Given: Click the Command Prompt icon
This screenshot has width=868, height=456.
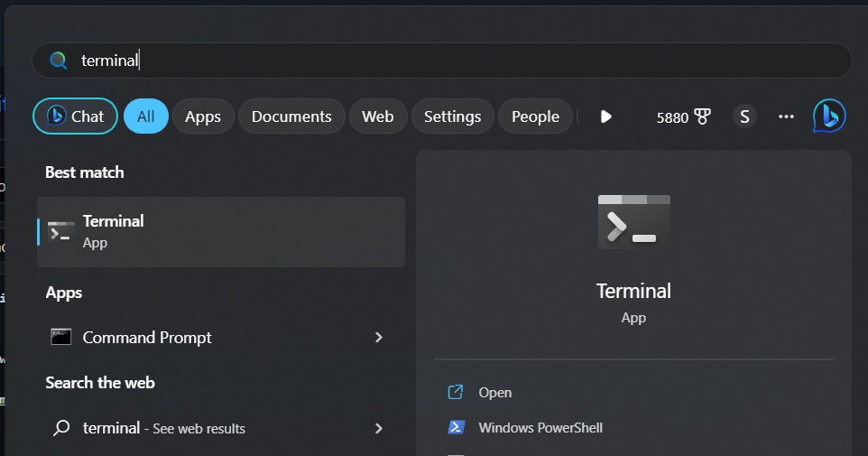Looking at the screenshot, I should [60, 337].
